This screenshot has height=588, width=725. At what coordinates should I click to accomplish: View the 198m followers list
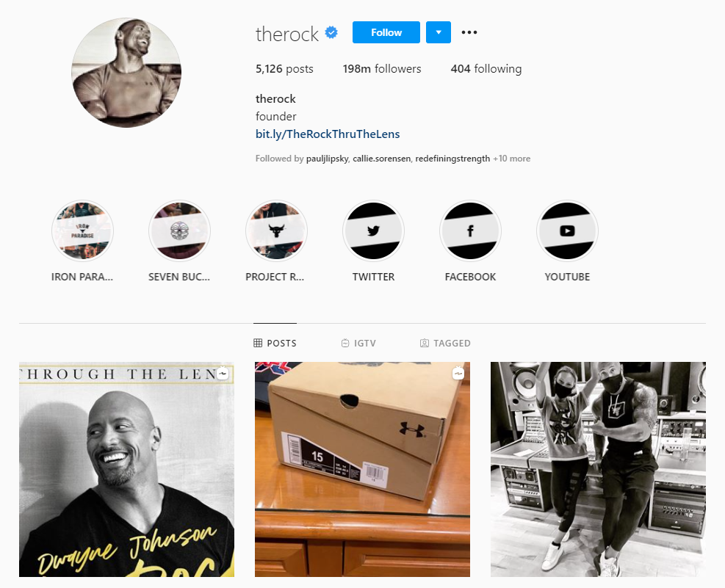point(382,69)
